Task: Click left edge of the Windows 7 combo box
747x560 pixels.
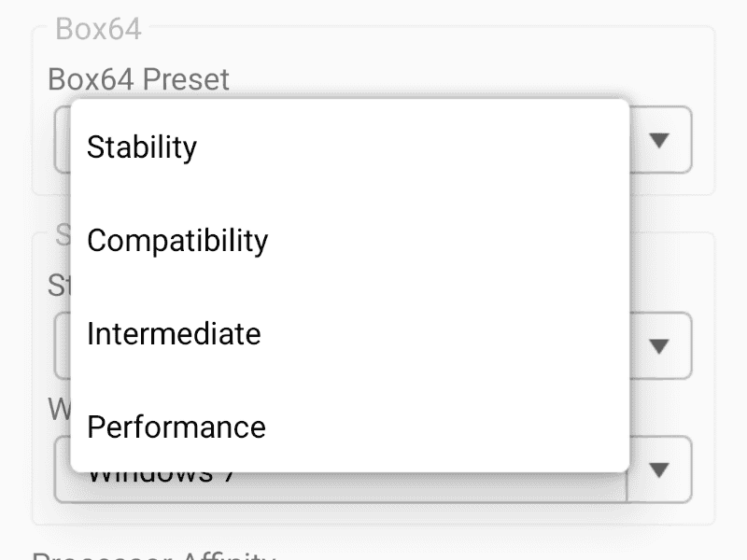Action: point(62,469)
